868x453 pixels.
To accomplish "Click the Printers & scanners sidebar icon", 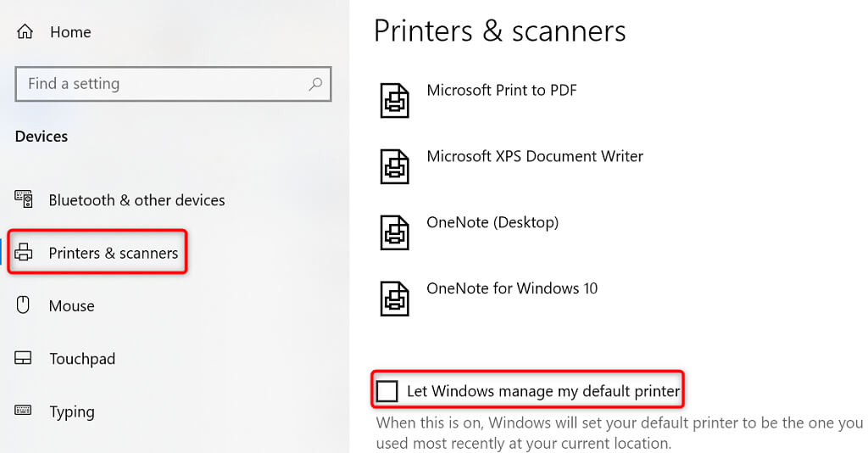I will (x=24, y=253).
